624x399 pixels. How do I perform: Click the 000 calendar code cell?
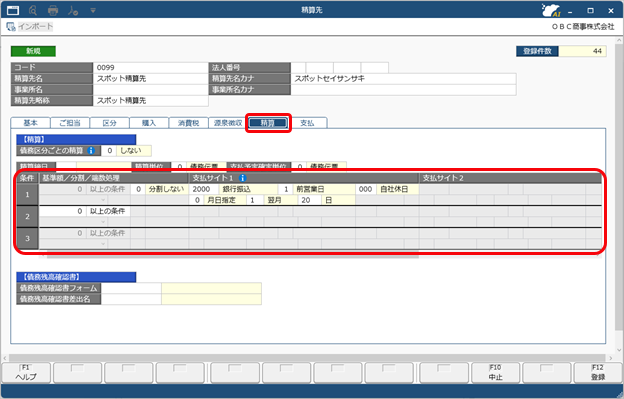pos(366,189)
